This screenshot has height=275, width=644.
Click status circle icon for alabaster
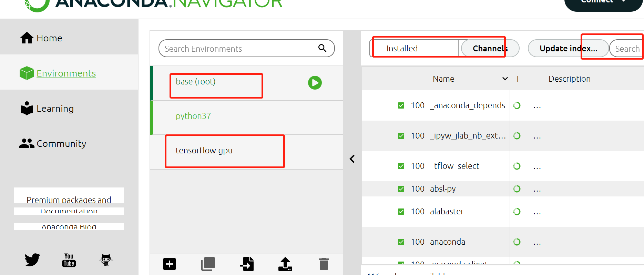pos(517,212)
